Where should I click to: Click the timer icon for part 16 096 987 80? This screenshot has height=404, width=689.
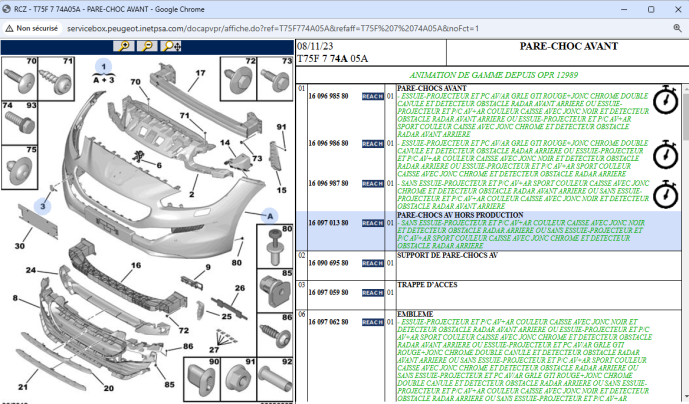(665, 194)
